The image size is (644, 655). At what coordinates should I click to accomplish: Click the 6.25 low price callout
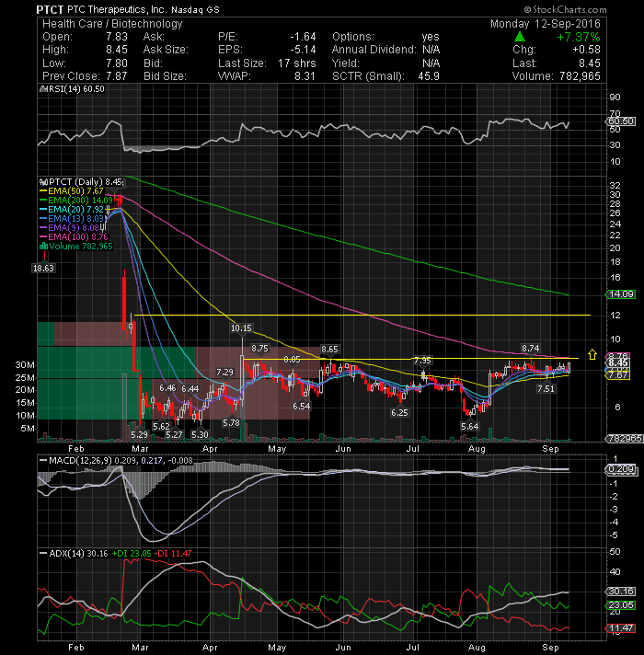coord(399,413)
